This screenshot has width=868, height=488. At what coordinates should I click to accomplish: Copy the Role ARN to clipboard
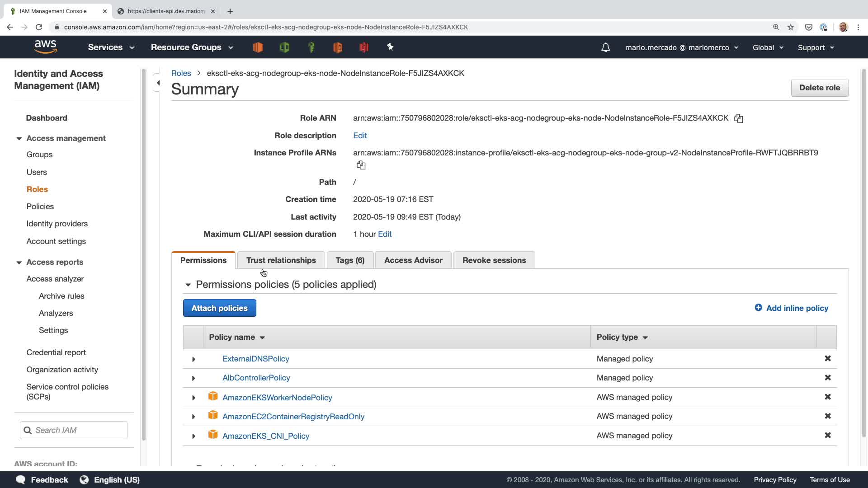(738, 118)
